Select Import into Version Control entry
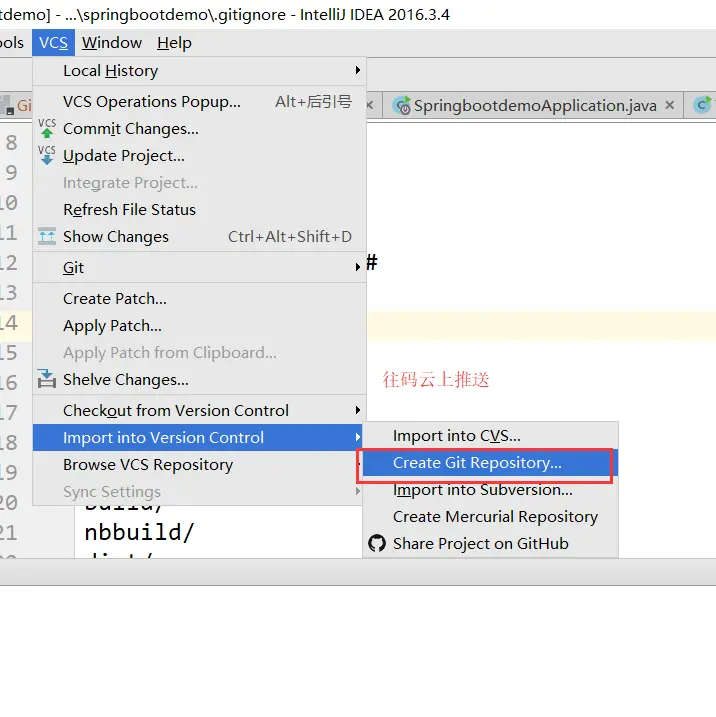The height and width of the screenshot is (717, 716). point(198,438)
